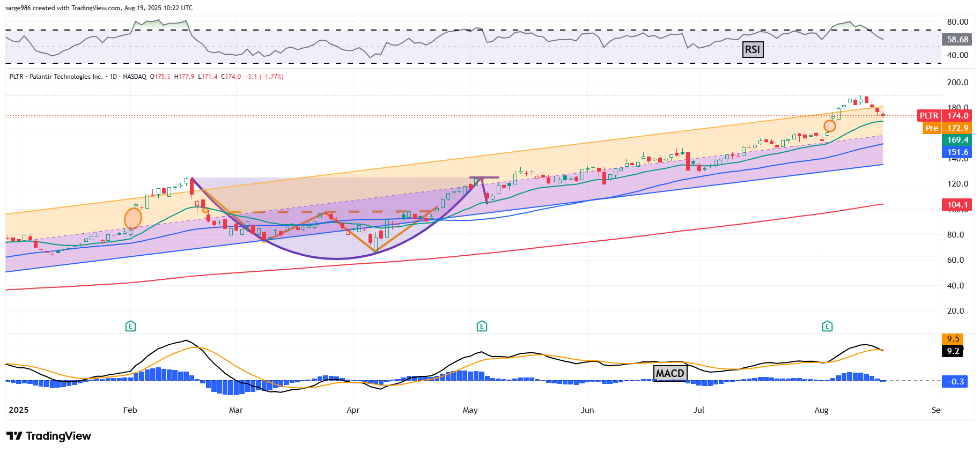
Task: Click the TradingView logo at bottom left
Action: [x=49, y=436]
